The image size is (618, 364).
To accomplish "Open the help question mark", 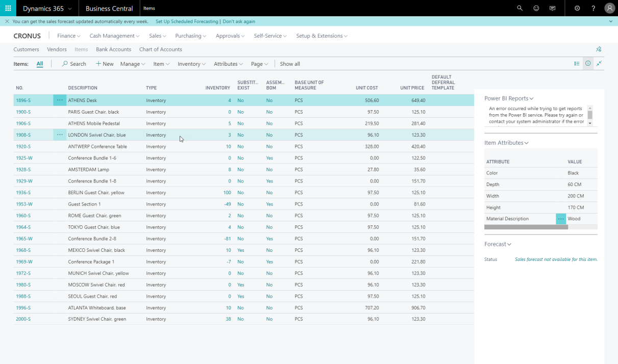I will (594, 8).
